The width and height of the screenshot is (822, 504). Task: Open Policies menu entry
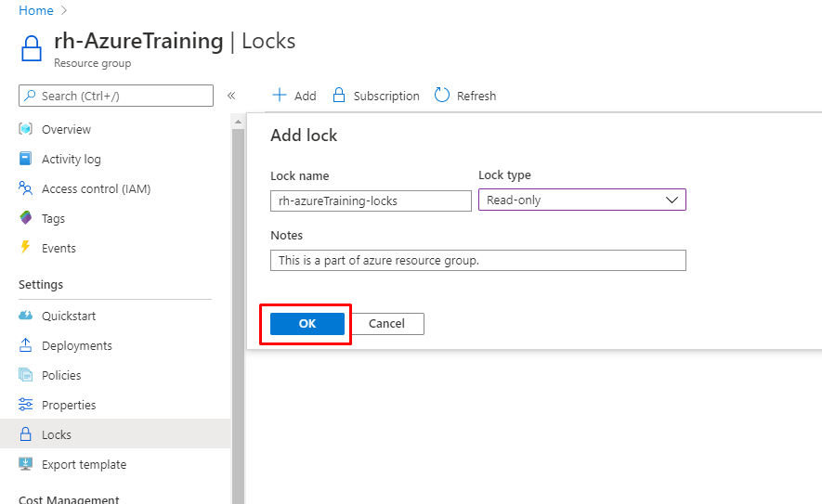tap(61, 376)
